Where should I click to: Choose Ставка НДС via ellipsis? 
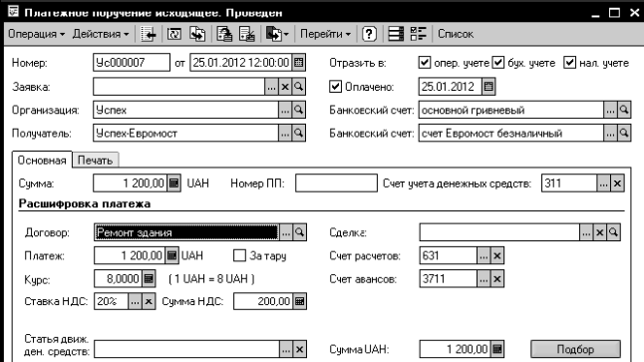[135, 301]
